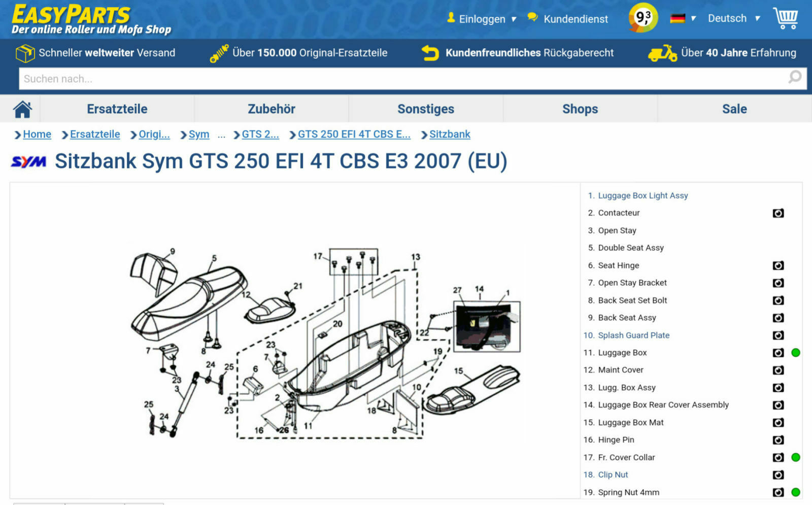The width and height of the screenshot is (812, 505).
Task: Open the Sitzbank breadcrumb link
Action: click(450, 134)
